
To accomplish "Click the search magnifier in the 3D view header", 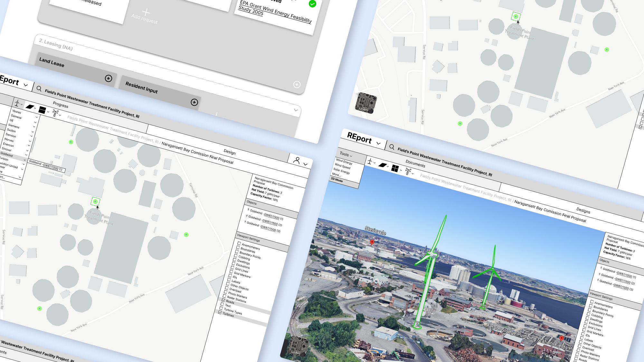I will 392,147.
